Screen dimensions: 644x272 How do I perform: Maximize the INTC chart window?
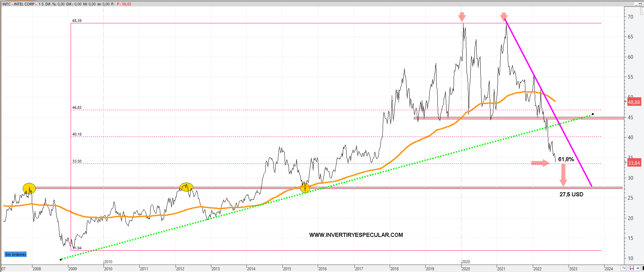click(x=640, y=4)
